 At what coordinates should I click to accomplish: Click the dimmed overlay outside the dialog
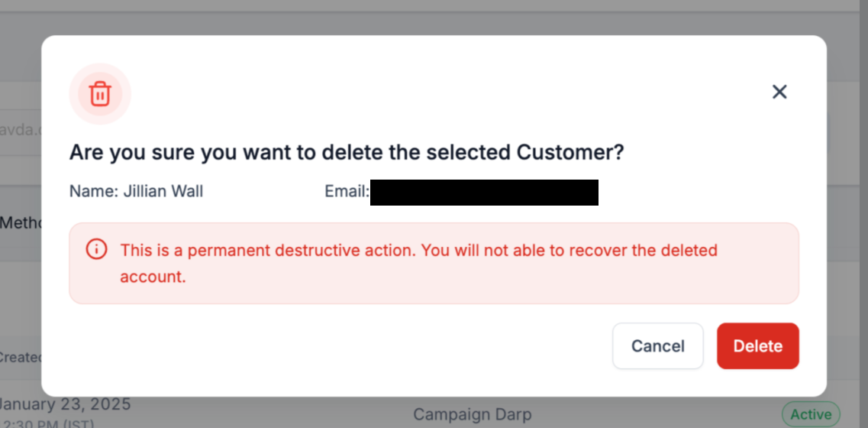[x=434, y=17]
